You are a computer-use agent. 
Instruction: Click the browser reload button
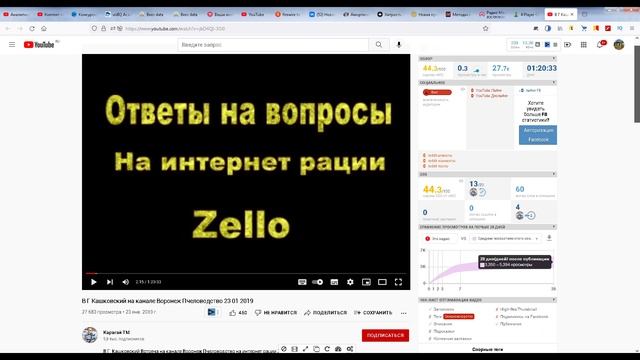click(32, 29)
